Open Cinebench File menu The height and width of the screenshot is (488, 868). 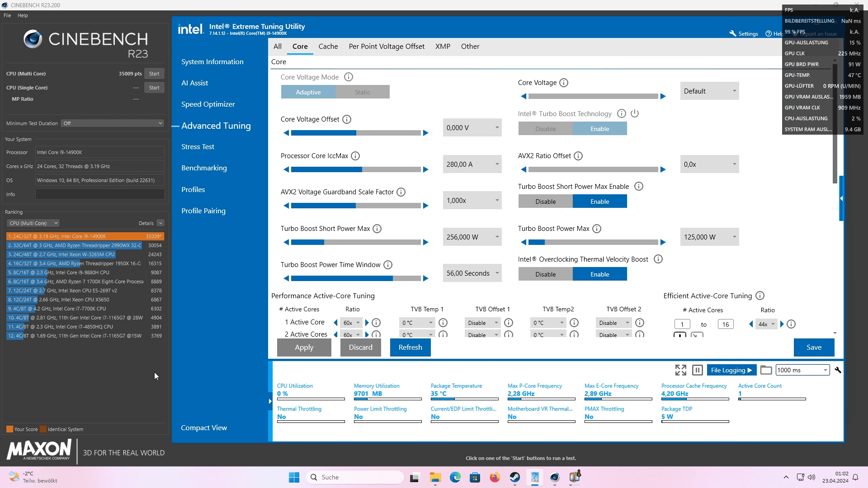click(x=7, y=15)
